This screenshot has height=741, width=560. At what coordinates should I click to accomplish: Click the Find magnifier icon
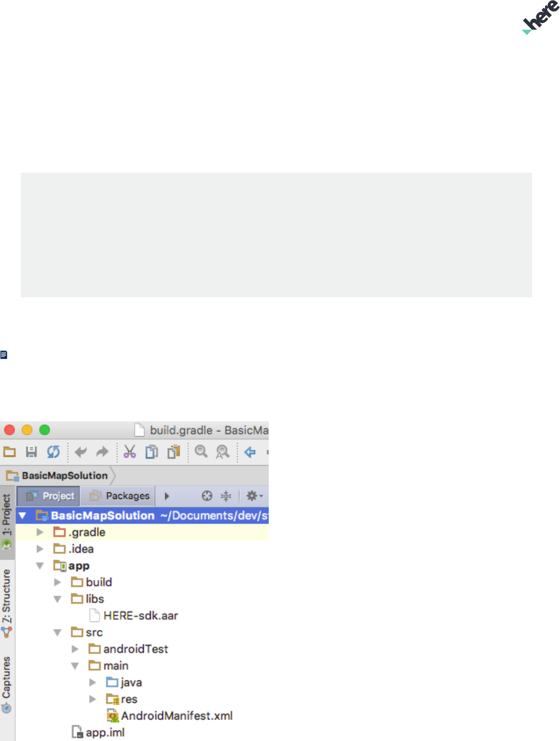pos(201,452)
